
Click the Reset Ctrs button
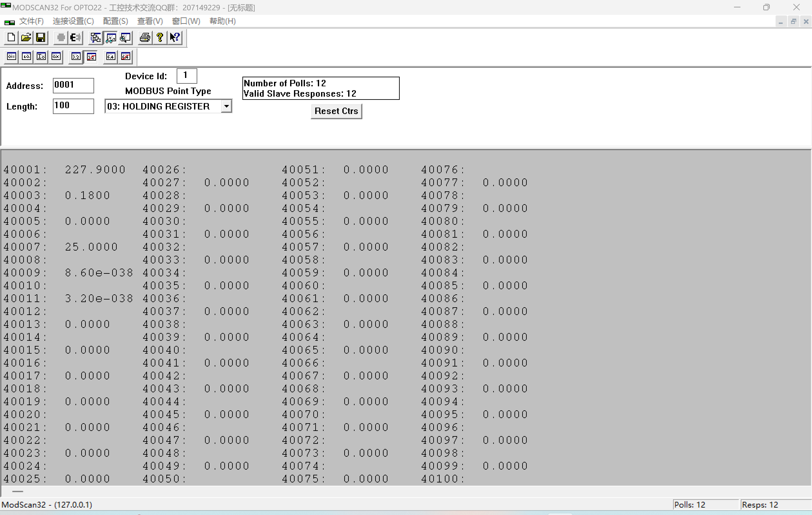pyautogui.click(x=336, y=111)
